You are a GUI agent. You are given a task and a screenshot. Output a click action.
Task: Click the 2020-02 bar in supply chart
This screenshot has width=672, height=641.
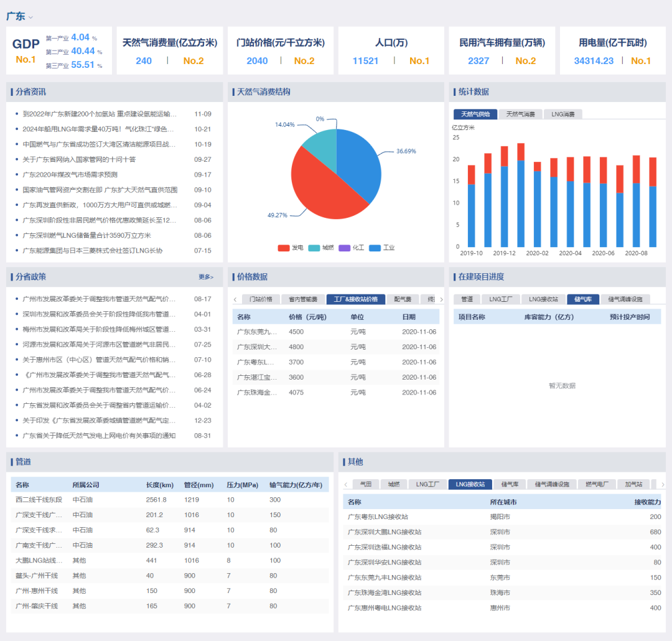pyautogui.click(x=538, y=205)
